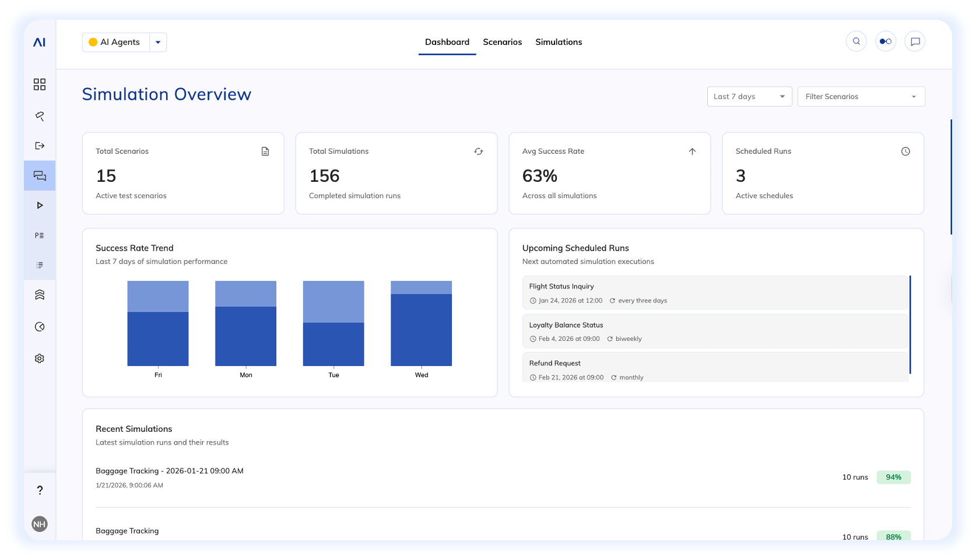Click the play triangle icon in sidebar
976x560 pixels.
pyautogui.click(x=40, y=205)
